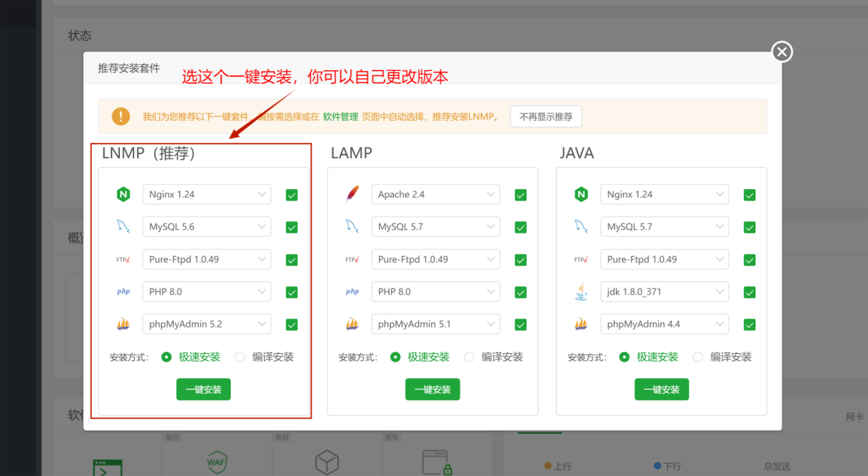The height and width of the screenshot is (476, 868).
Task: Open jdk 1.8.0_371 version dropdown
Action: [x=665, y=292]
